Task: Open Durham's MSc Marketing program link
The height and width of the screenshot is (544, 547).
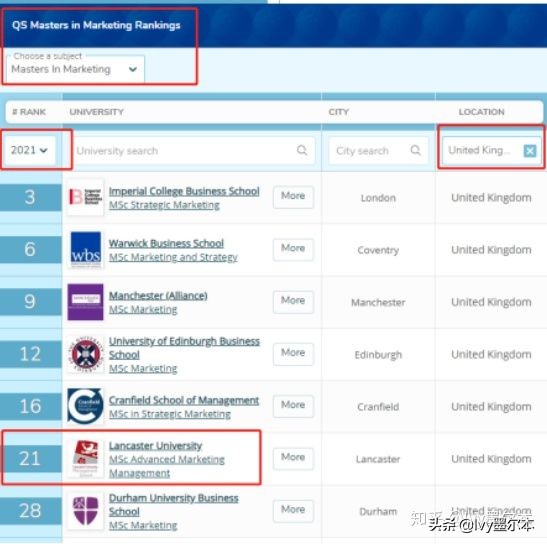Action: 143,525
